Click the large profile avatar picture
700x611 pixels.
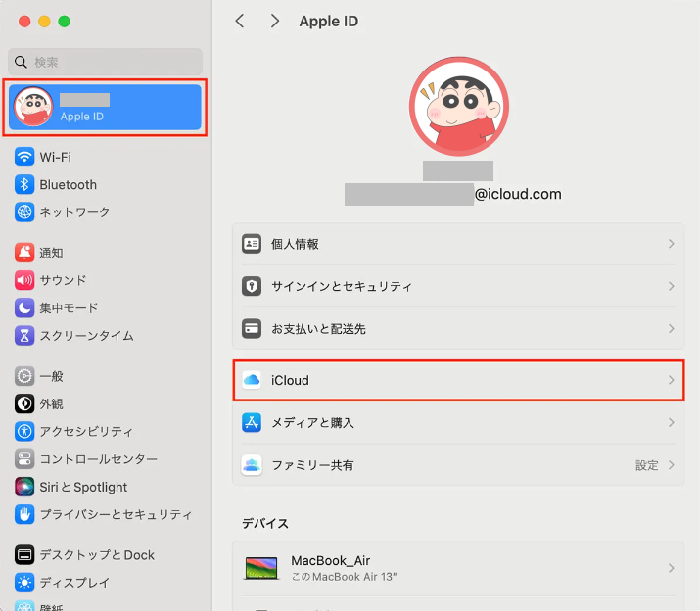point(459,107)
